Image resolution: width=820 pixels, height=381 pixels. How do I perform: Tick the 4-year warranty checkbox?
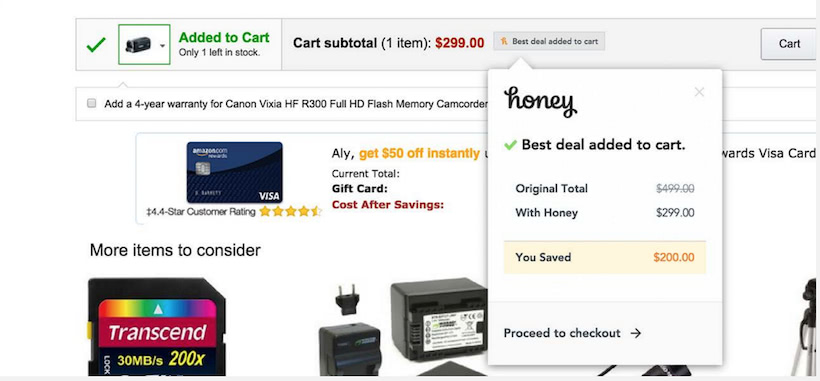tap(92, 103)
